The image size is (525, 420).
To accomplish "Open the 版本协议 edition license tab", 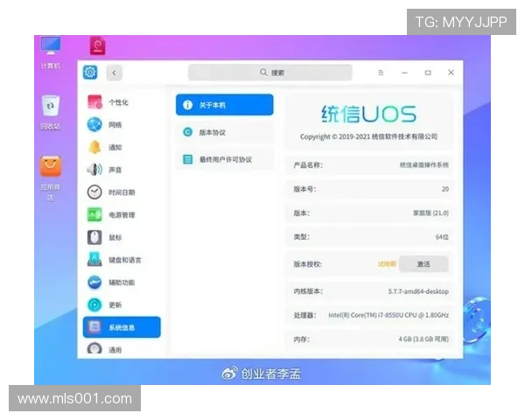I will (x=224, y=132).
